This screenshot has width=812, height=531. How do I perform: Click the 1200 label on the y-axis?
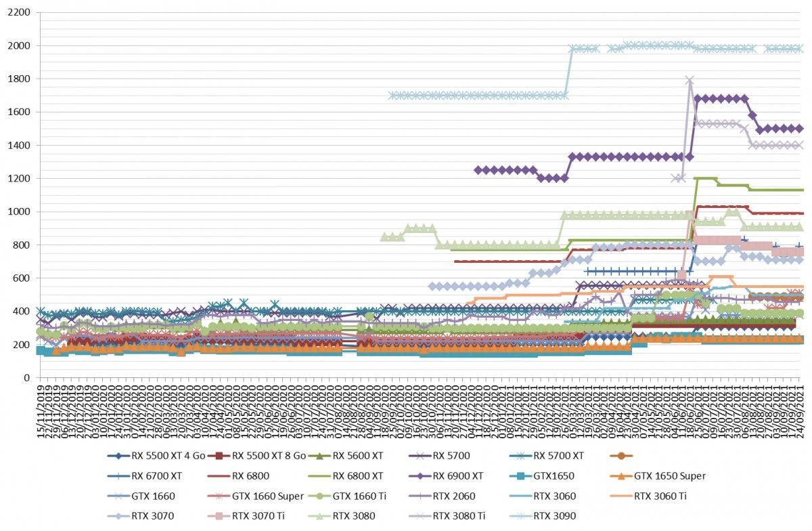coord(22,179)
